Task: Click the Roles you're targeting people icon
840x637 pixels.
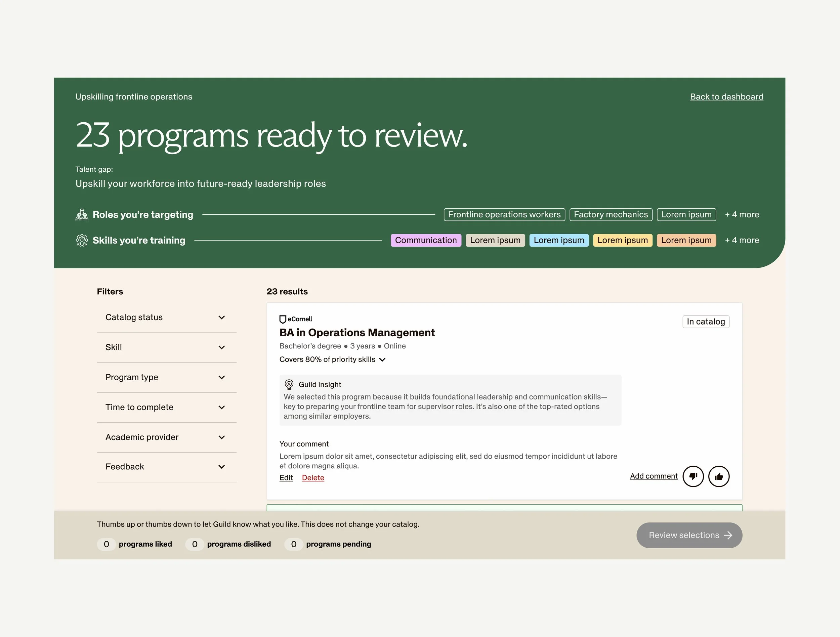Action: click(x=82, y=214)
